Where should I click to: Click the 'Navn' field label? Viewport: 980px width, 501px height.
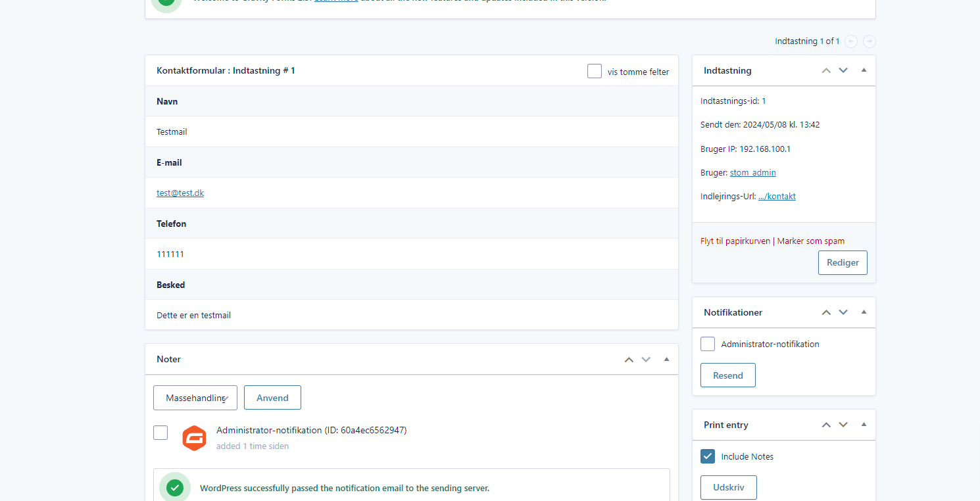pyautogui.click(x=167, y=101)
